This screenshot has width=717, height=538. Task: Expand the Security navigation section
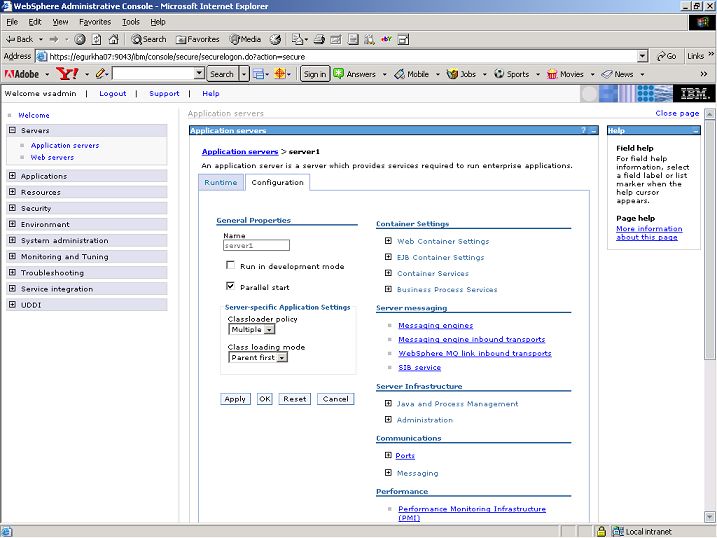point(12,208)
